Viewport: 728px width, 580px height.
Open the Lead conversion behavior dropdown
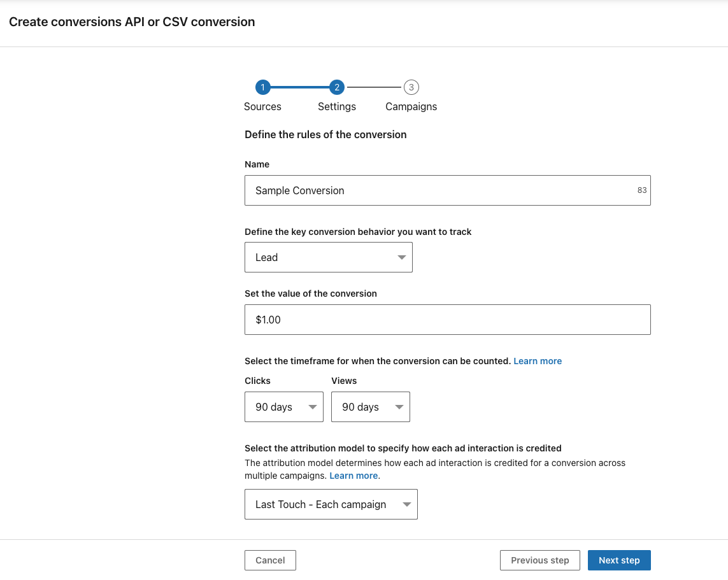tap(328, 257)
